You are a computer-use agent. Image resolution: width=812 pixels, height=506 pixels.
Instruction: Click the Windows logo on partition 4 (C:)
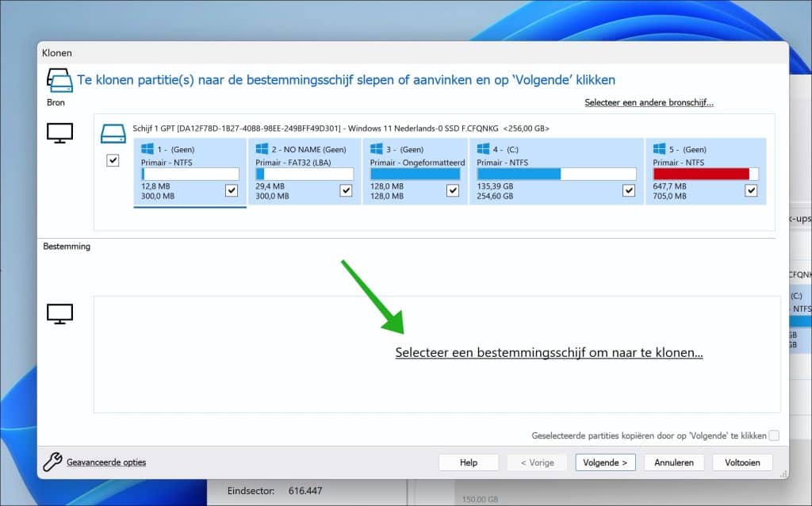(483, 148)
